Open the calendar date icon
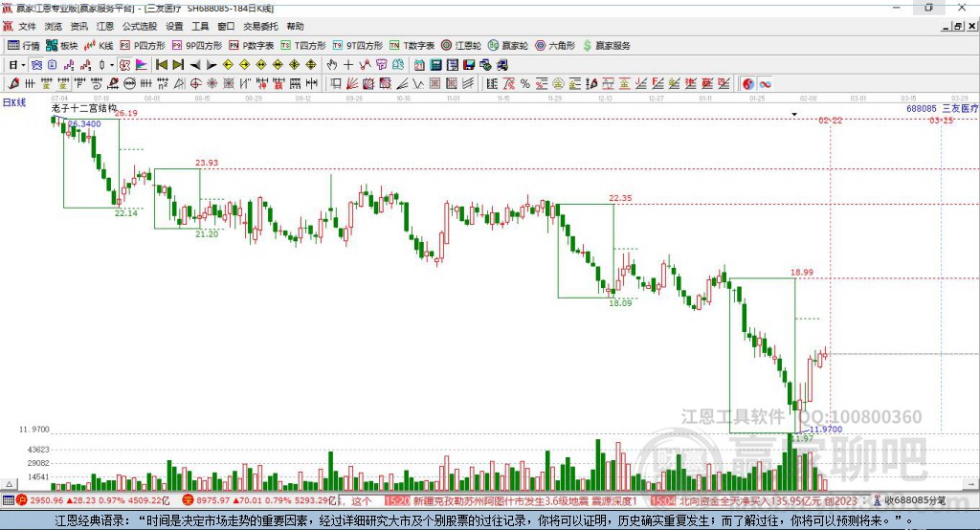 (419, 64)
